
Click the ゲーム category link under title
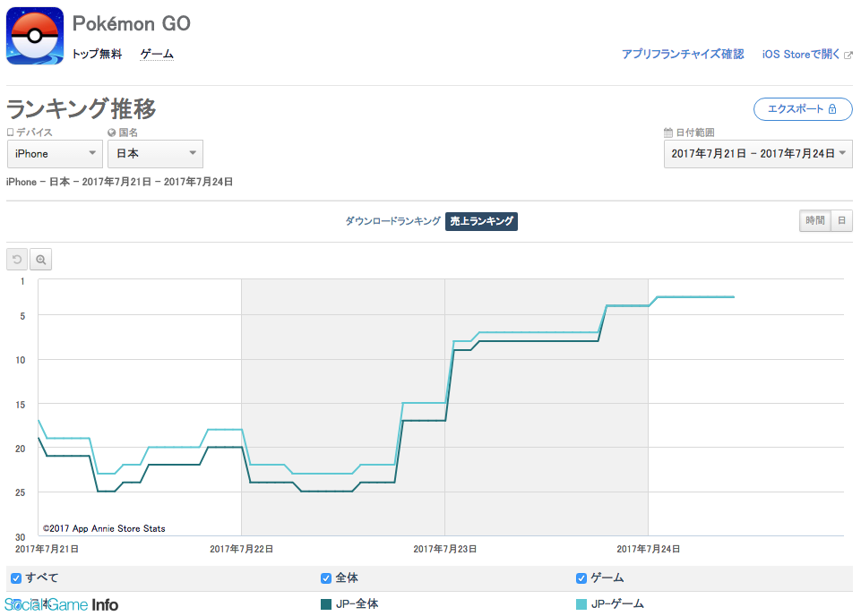pos(157,54)
